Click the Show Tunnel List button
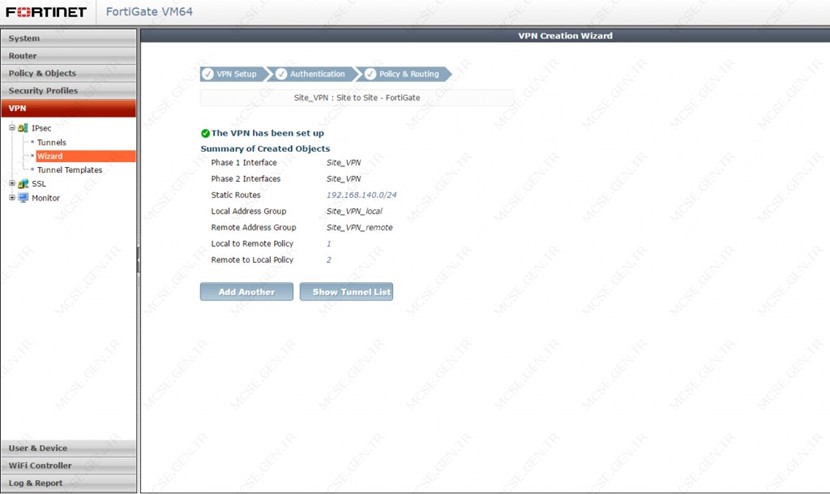Viewport: 830px width, 494px height. [346, 292]
